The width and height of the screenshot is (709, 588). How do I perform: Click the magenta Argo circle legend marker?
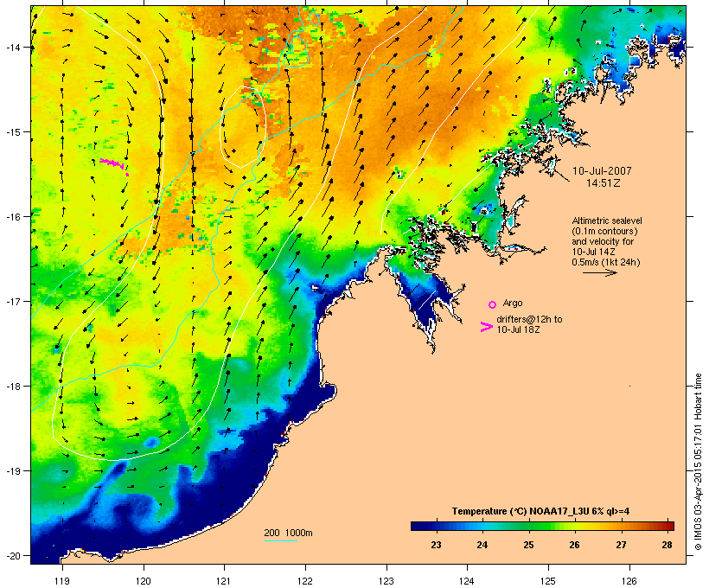493,304
